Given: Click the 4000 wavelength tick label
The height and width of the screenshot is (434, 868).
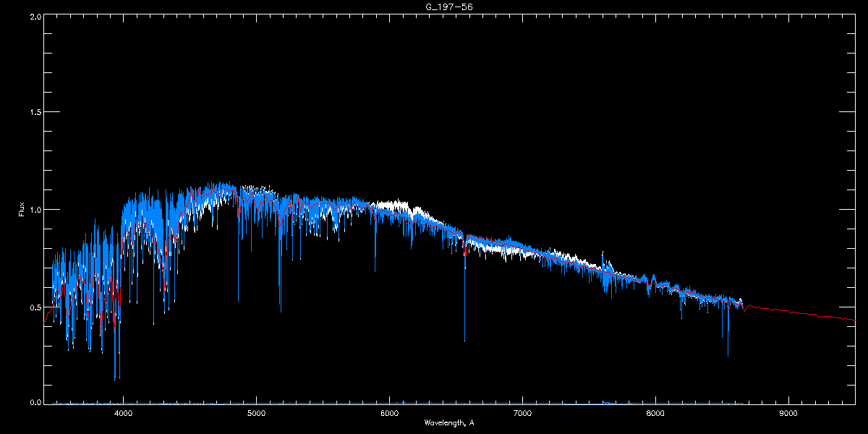Looking at the screenshot, I should [x=124, y=414].
